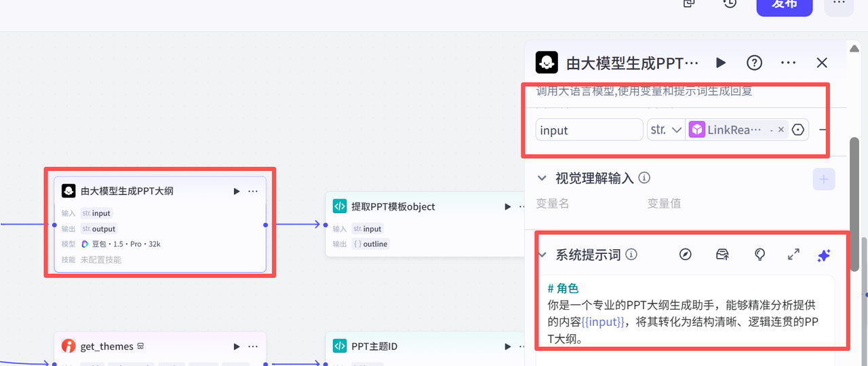The height and width of the screenshot is (366, 868).
Task: Select the 由大模型生成PPT大纲 node title
Action: (x=127, y=191)
